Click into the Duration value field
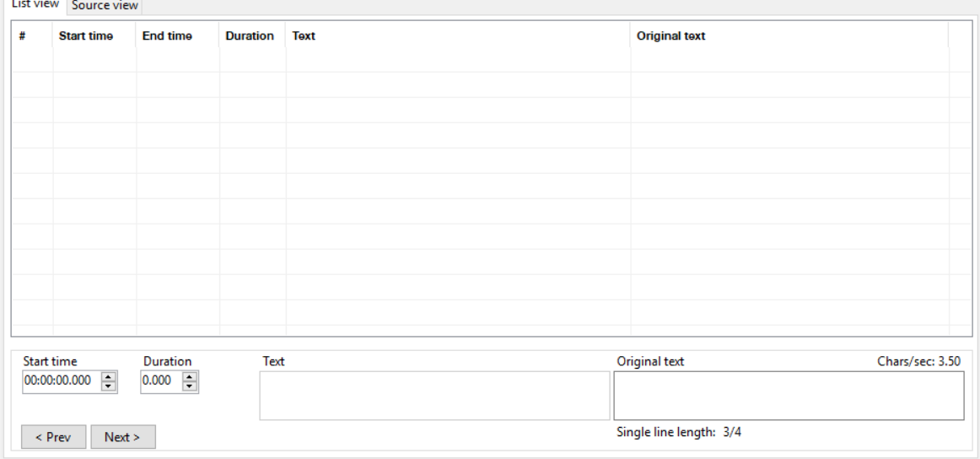980x459 pixels. tap(159, 381)
